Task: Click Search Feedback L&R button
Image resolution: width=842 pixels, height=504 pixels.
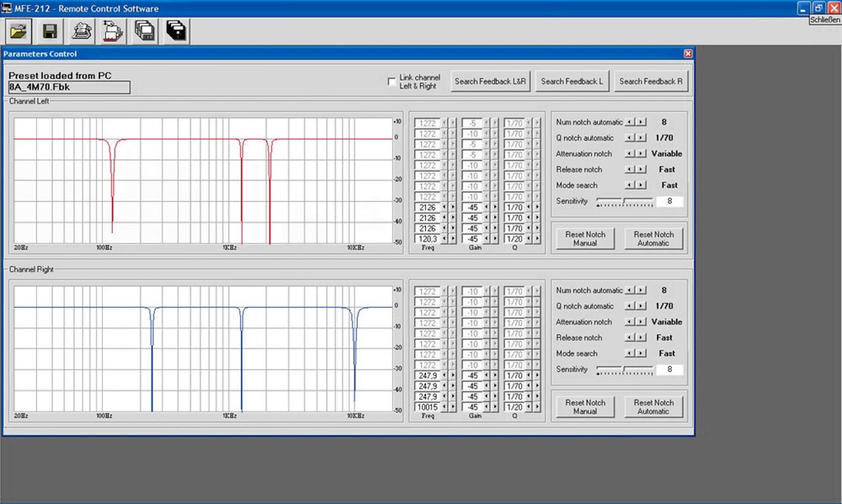Action: pyautogui.click(x=490, y=82)
